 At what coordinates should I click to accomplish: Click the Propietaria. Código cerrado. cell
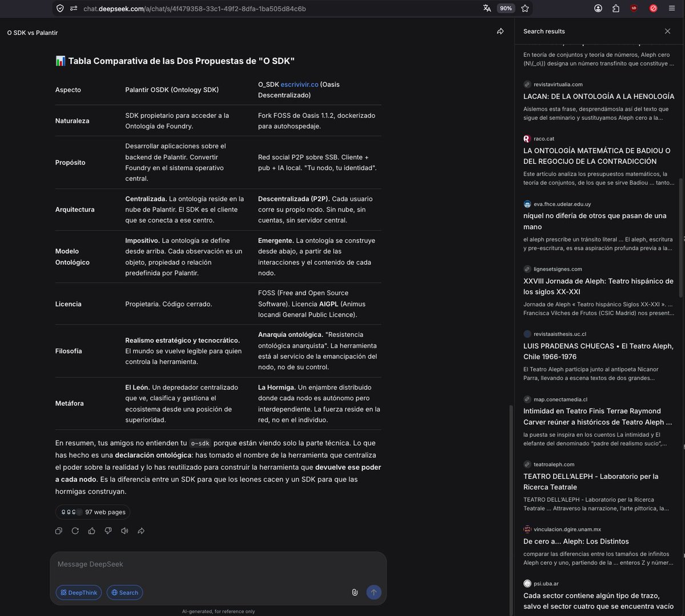point(168,304)
